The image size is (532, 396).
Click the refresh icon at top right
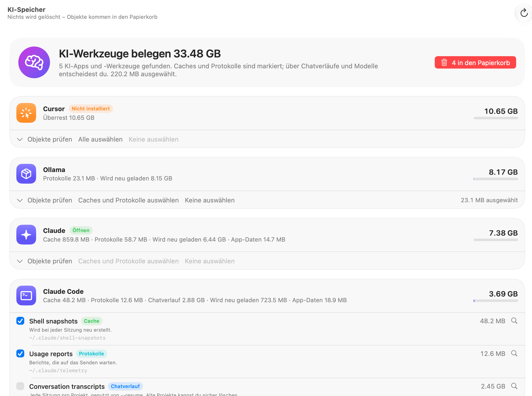(524, 13)
